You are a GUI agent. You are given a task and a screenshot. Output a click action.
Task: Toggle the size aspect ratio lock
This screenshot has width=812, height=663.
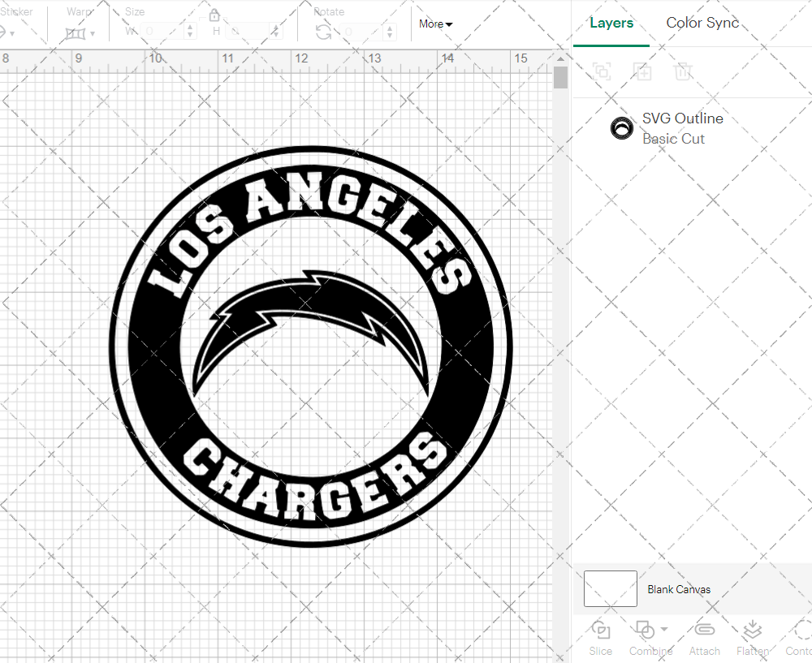click(214, 15)
